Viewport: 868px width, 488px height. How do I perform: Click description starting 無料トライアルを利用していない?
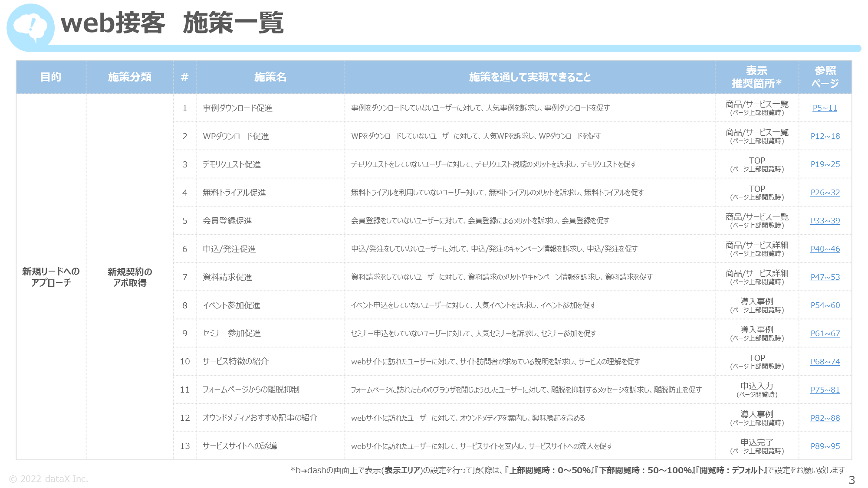497,192
